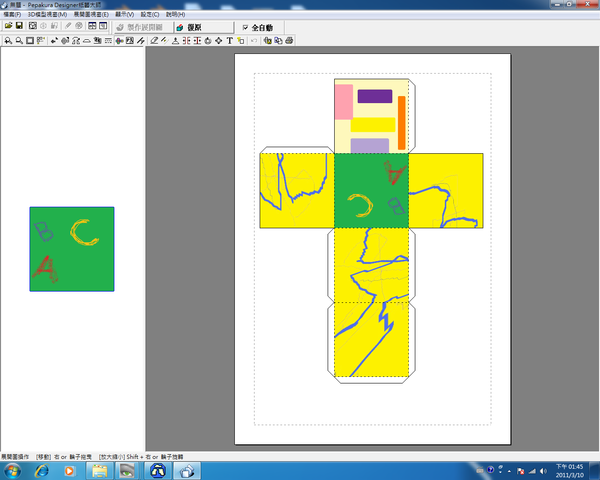Open the 3D模型視窗(M) menu
The width and height of the screenshot is (600, 480).
point(47,15)
